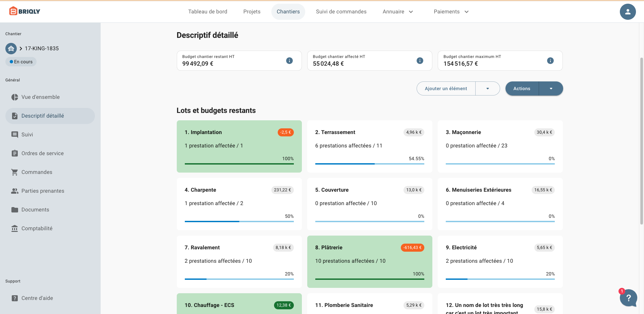Click the 12,38 € green badge
Viewport: 644px width, 314px height.
[284, 305]
